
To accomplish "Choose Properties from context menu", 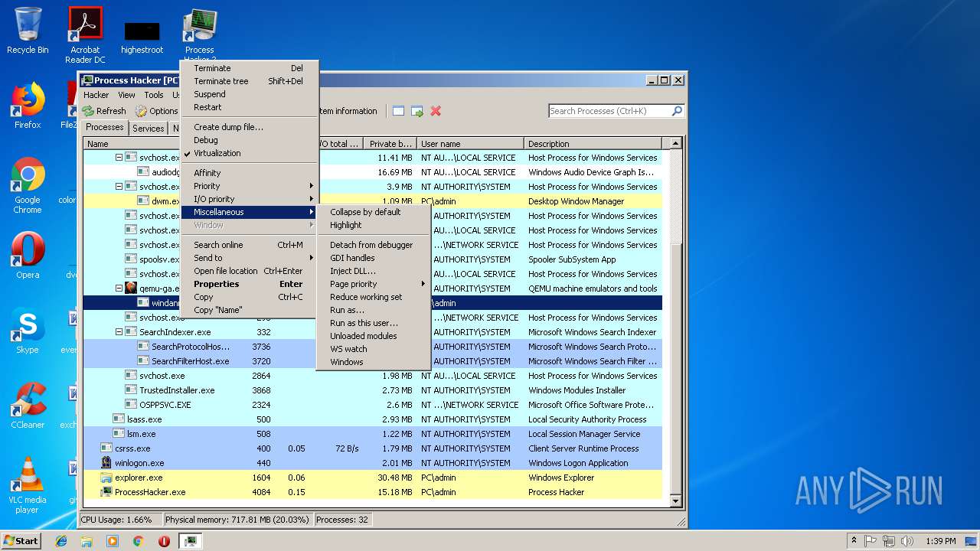I will pos(249,284).
